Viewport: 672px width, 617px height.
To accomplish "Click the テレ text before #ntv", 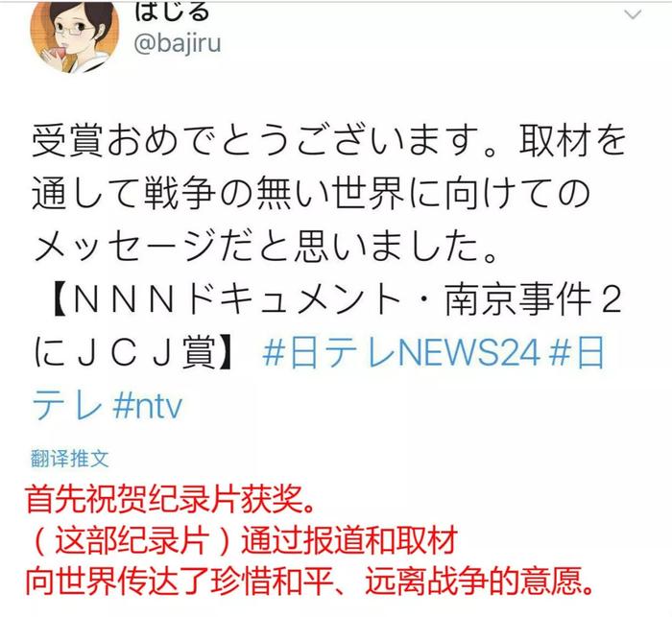I will [x=67, y=406].
